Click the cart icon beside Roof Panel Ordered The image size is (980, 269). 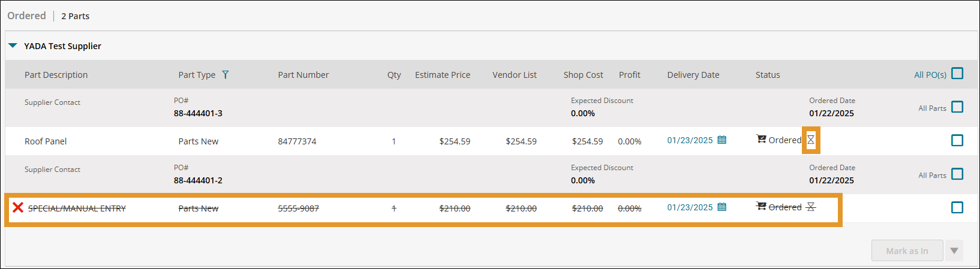pyautogui.click(x=761, y=140)
